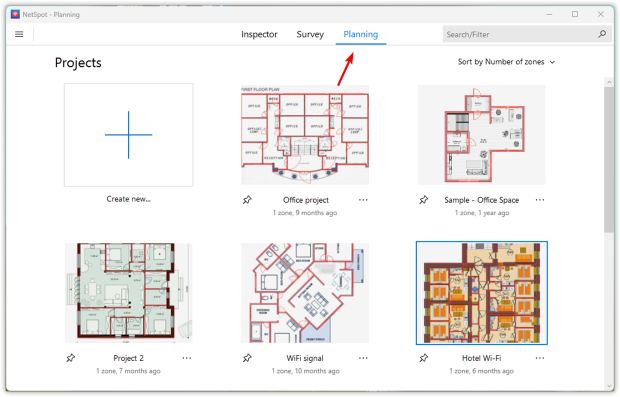Image resolution: width=620 pixels, height=397 pixels.
Task: Open more options for Sample - Office Space
Action: pos(540,200)
